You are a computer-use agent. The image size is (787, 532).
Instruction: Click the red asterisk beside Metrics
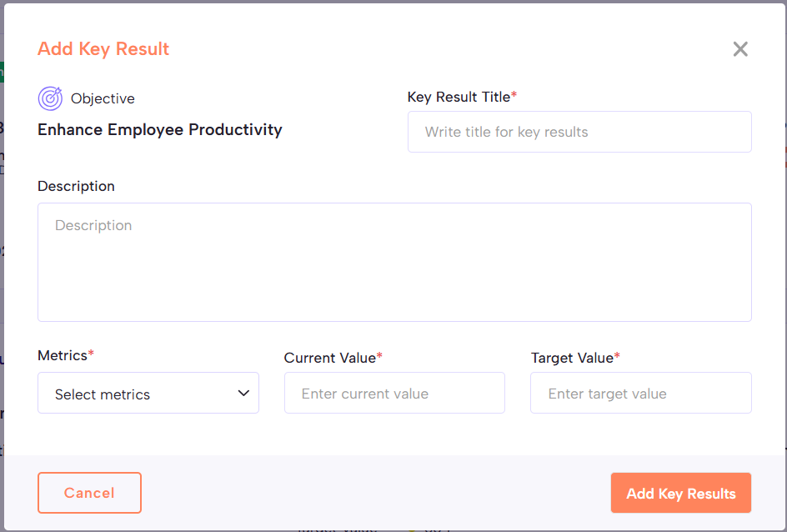tap(91, 353)
